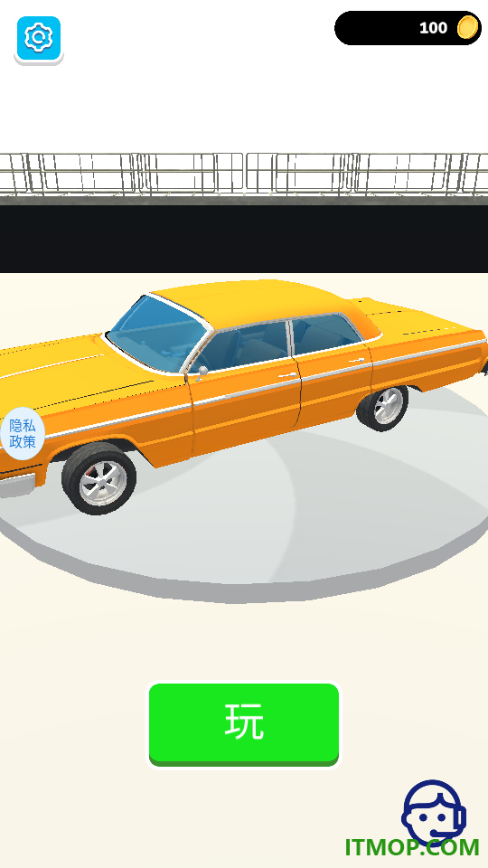Tap the car's front wheel
The image size is (488, 868).
point(99,479)
